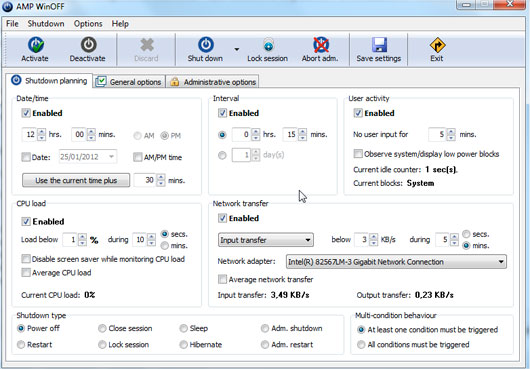Click the Date/time hours field
The height and width of the screenshot is (369, 530).
click(x=30, y=134)
